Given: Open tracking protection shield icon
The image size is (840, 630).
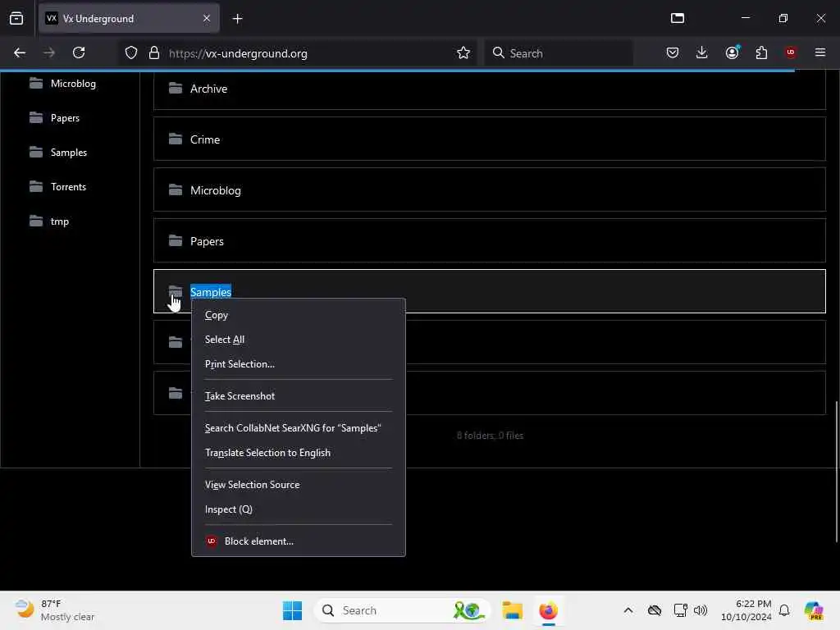Looking at the screenshot, I should click(131, 53).
